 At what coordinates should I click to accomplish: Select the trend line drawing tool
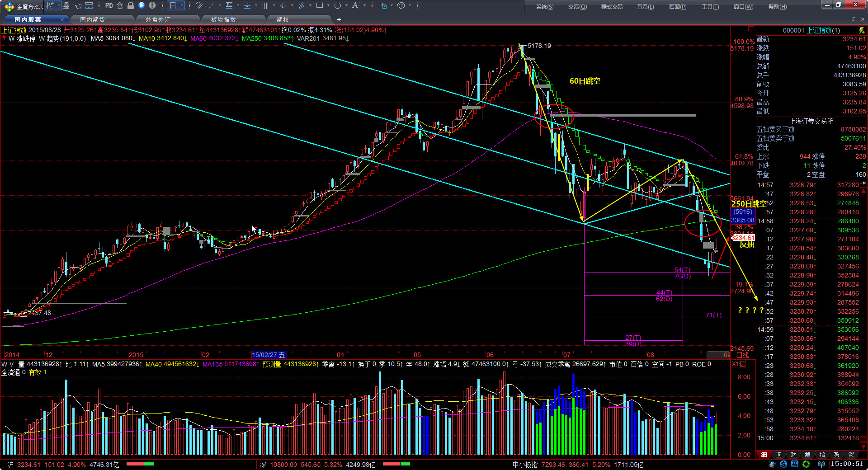[x=211, y=6]
